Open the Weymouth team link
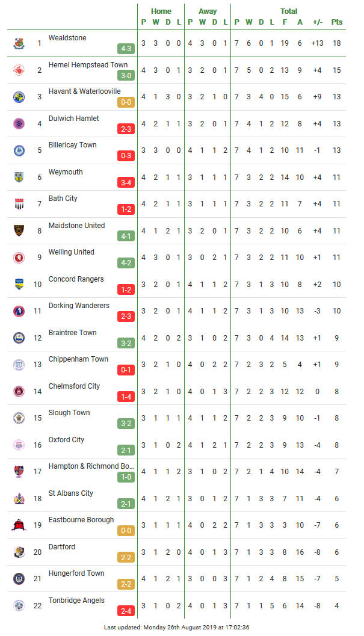Screen dimensions: 364x636 coord(66,172)
